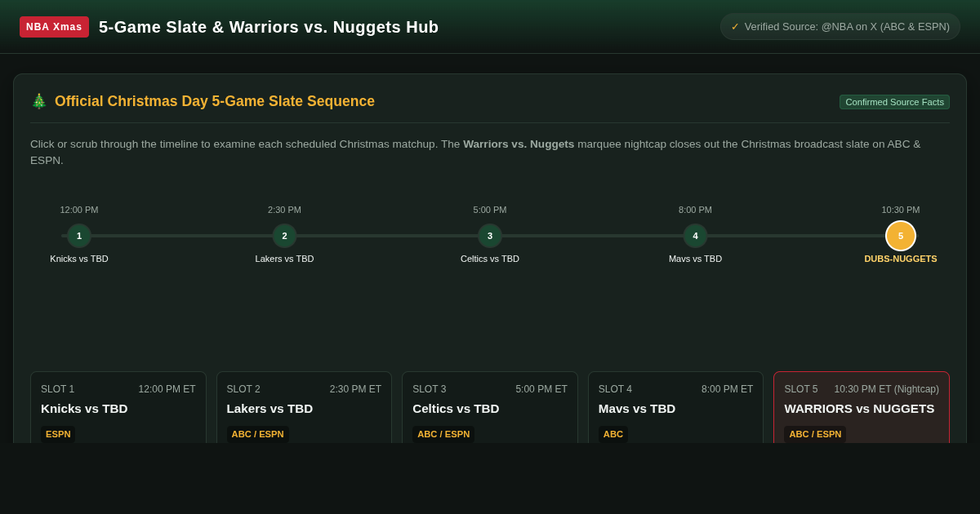Select timeline marker 3 Celtics vs TBD
This screenshot has width=980, height=514.
(x=490, y=236)
